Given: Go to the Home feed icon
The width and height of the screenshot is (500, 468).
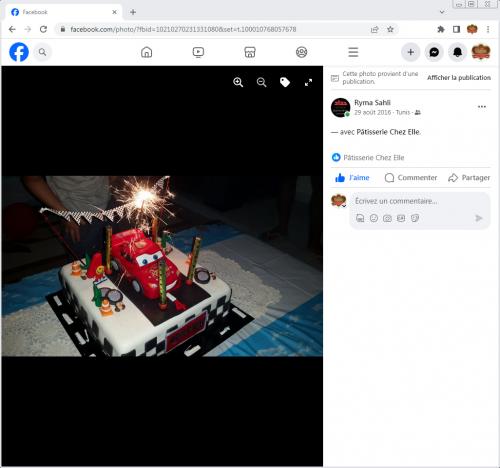Looking at the screenshot, I should (x=147, y=52).
